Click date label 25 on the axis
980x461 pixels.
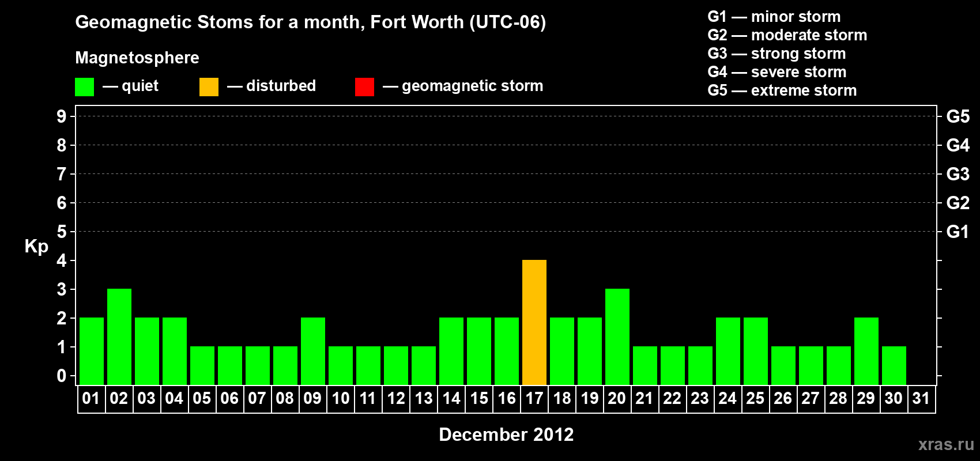pos(755,399)
